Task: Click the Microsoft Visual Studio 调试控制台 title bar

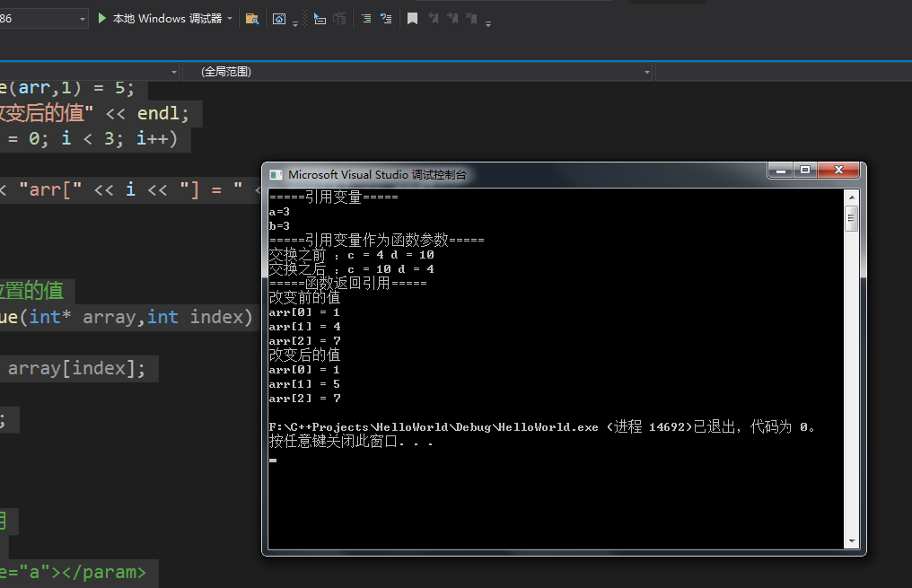Action: pyautogui.click(x=516, y=174)
